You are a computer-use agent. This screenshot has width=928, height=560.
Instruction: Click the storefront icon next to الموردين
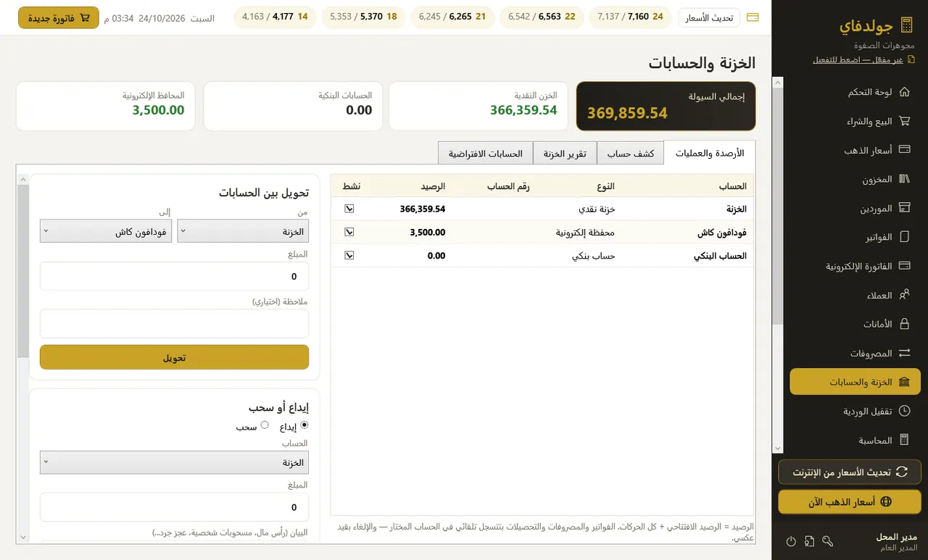click(904, 208)
